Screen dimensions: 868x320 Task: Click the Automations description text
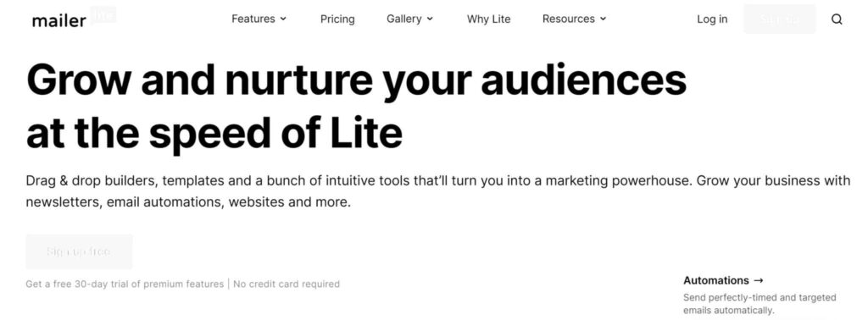click(x=759, y=304)
